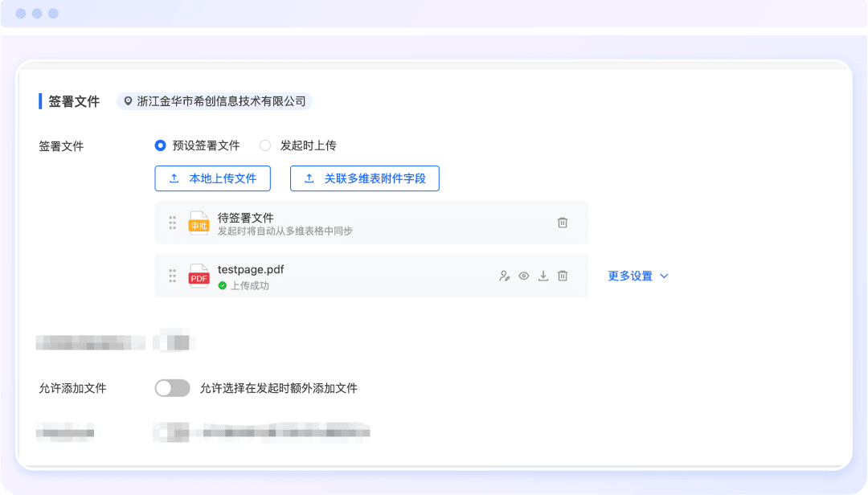Toggle the 允许添加文件 switch
The image size is (868, 495).
[172, 388]
